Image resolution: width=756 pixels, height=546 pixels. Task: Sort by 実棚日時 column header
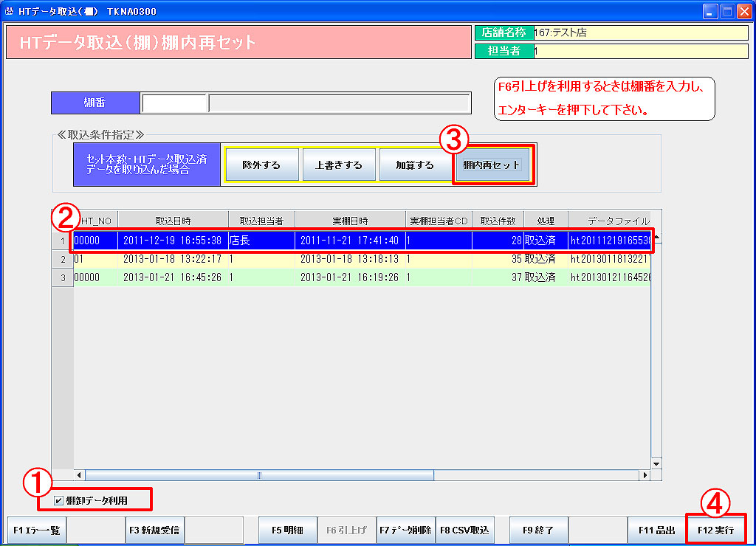coord(350,221)
